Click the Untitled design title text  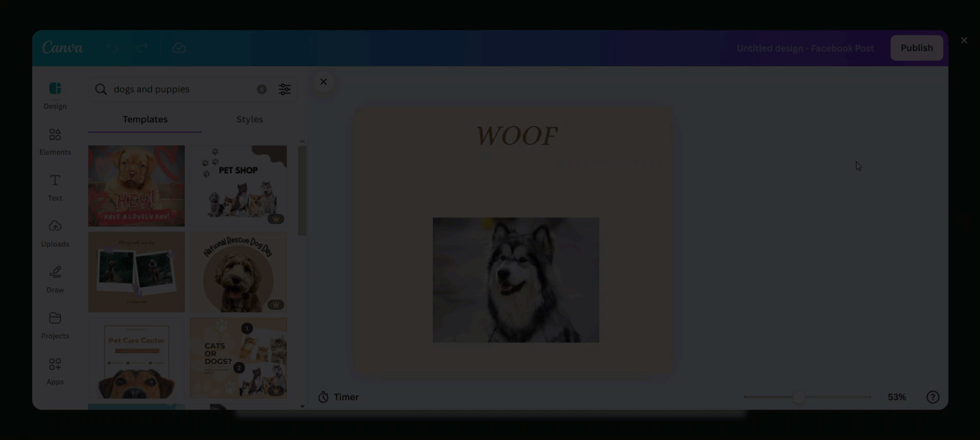[x=805, y=48]
